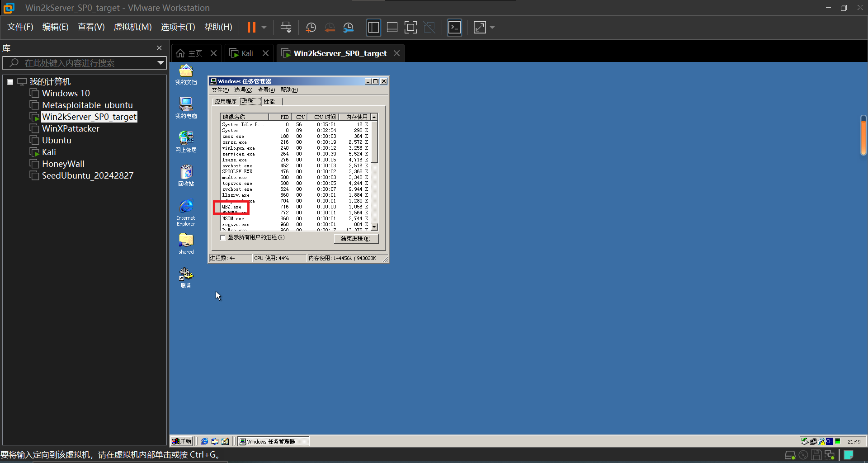The width and height of the screenshot is (868, 463).
Task: Close the Win2kServer_SP0_target tab
Action: point(396,53)
